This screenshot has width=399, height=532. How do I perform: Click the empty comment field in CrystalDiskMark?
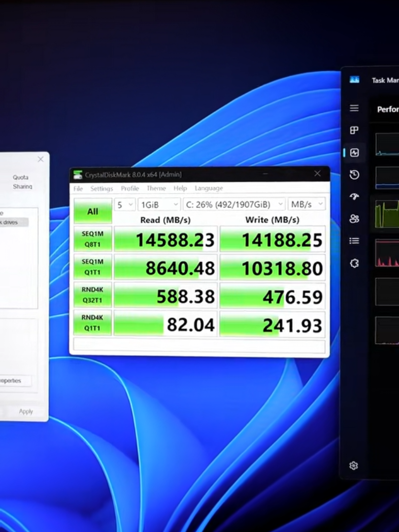click(x=199, y=346)
